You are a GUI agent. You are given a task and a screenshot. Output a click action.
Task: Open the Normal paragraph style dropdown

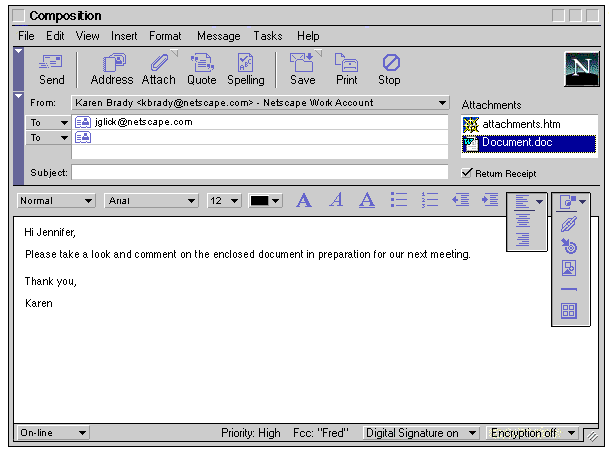tap(57, 200)
